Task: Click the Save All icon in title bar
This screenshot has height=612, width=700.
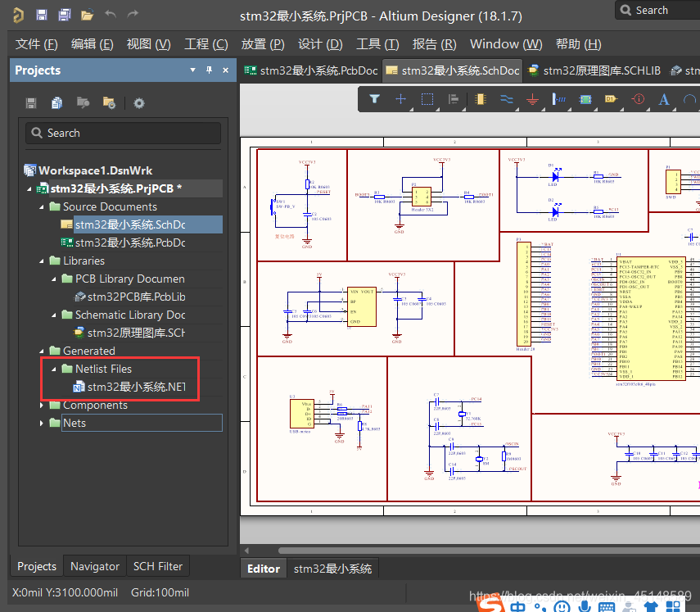Action: pyautogui.click(x=64, y=15)
